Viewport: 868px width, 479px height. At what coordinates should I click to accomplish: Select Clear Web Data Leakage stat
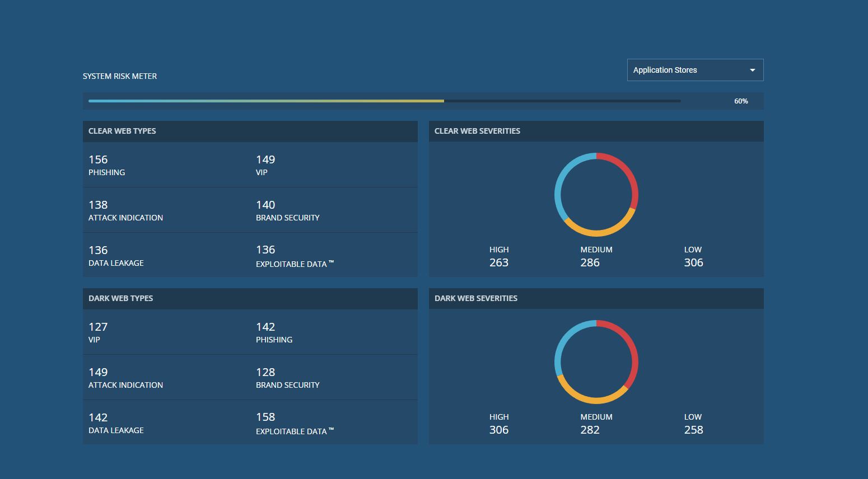click(x=116, y=256)
